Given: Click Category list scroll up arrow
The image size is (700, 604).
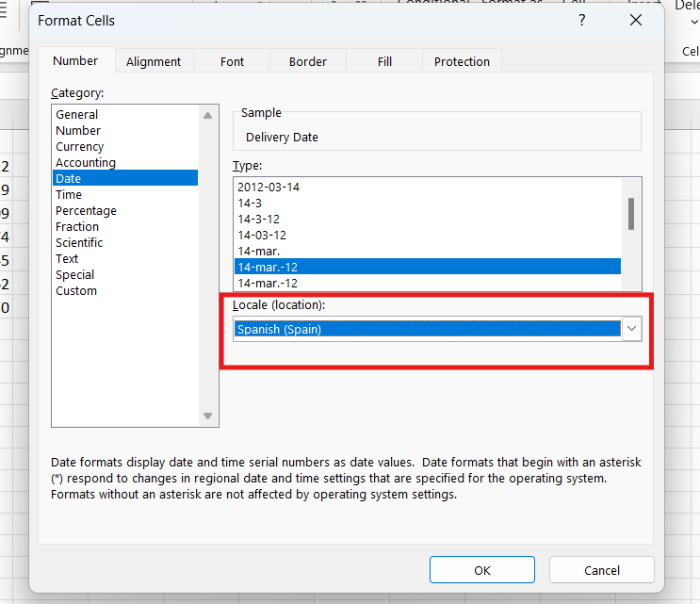Looking at the screenshot, I should pos(208,115).
